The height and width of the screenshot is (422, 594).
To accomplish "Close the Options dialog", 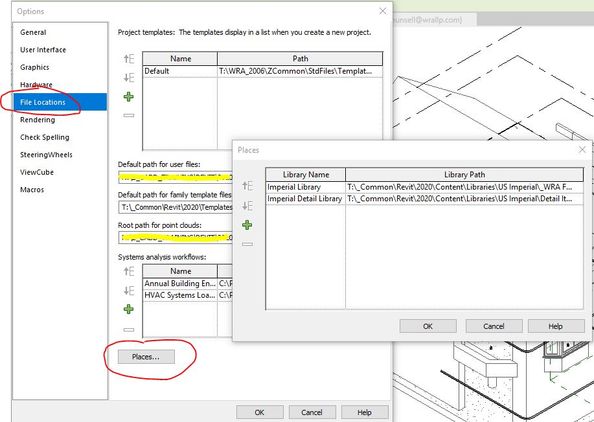I will coord(383,11).
